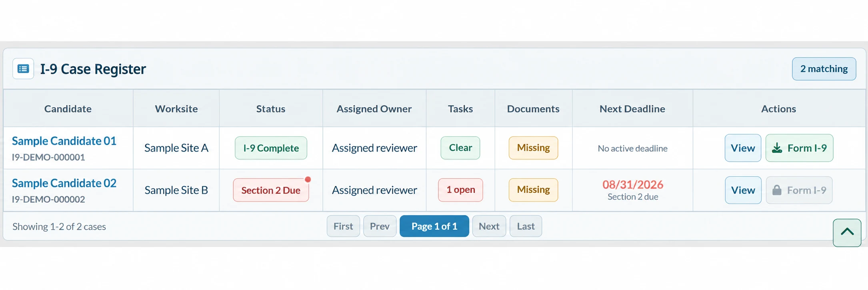Click the Worksite column header
868x290 pixels.
coord(176,108)
